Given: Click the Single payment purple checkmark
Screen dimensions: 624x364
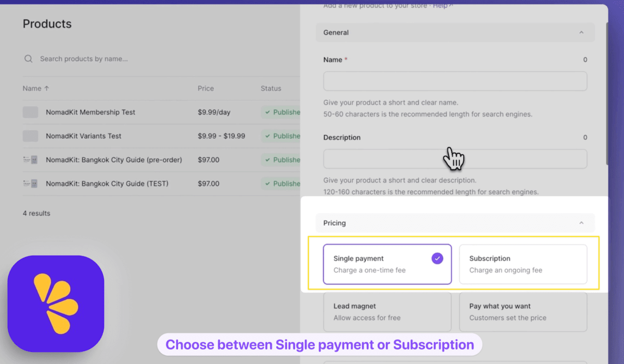Looking at the screenshot, I should coord(437,258).
